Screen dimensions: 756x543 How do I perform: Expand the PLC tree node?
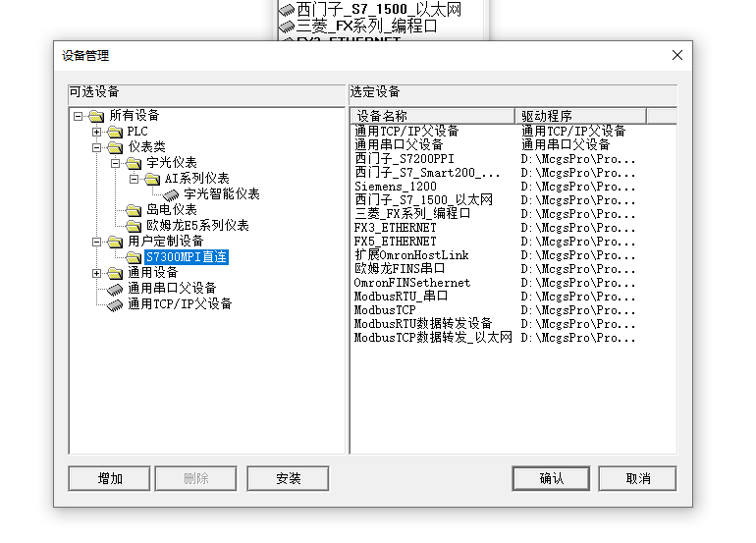[97, 132]
